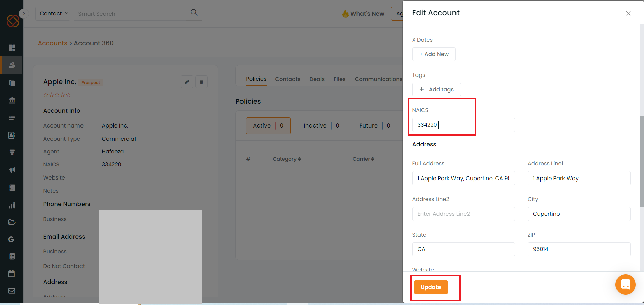This screenshot has height=305, width=644.
Task: Open the funnel pipeline icon in sidebar
Action: [x=12, y=152]
